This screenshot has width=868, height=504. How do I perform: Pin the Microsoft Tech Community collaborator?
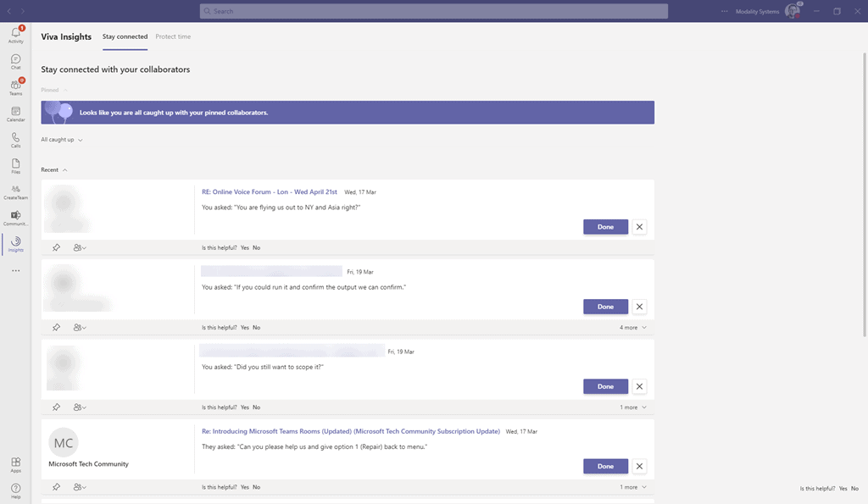(x=56, y=487)
